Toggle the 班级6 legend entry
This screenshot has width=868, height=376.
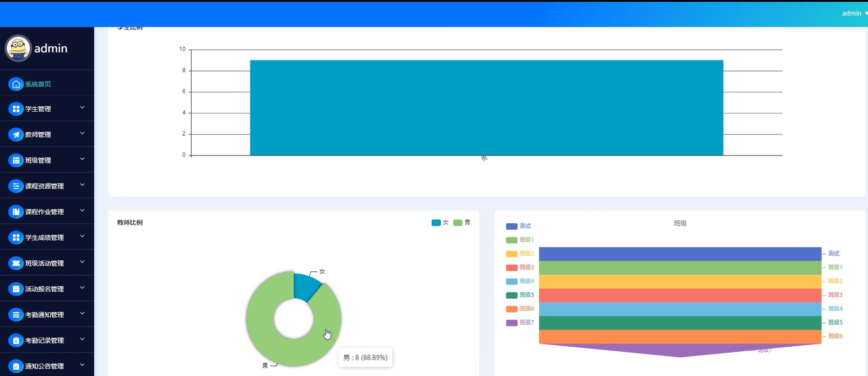pos(520,309)
